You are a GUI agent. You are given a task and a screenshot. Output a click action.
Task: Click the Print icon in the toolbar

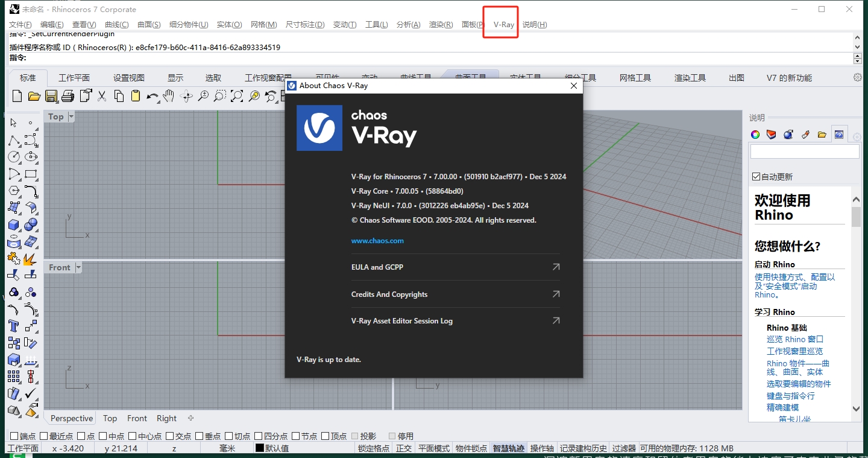pyautogui.click(x=68, y=96)
